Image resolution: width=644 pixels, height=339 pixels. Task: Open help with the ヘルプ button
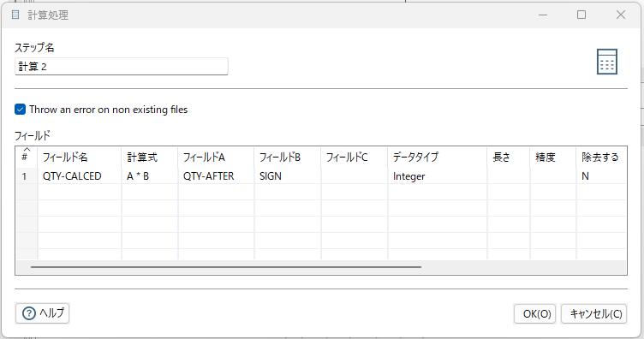click(x=42, y=313)
